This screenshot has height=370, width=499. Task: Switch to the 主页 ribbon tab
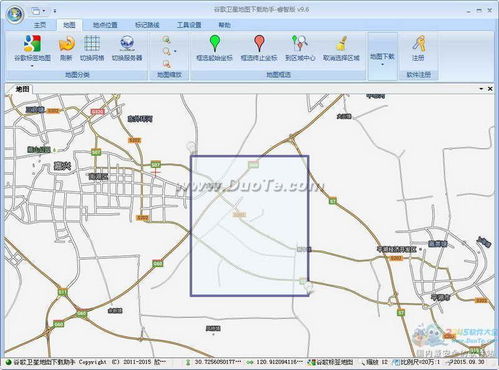pos(40,25)
